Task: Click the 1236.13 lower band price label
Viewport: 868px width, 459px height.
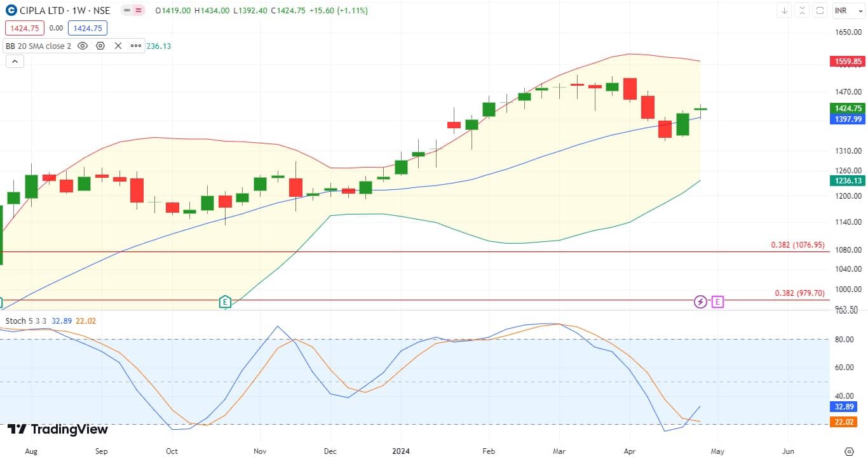Action: 848,181
